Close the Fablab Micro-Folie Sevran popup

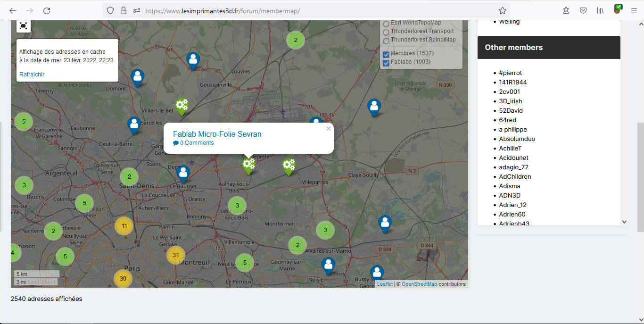tap(329, 128)
